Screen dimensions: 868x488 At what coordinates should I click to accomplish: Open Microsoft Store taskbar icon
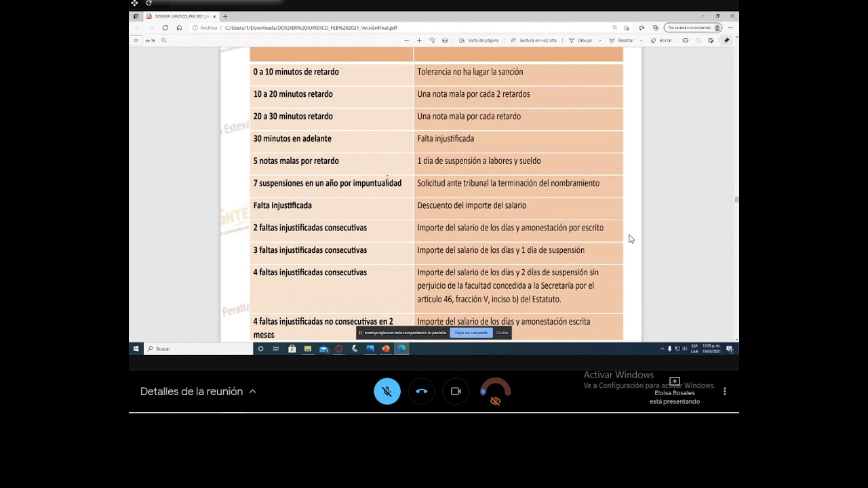pos(292,348)
